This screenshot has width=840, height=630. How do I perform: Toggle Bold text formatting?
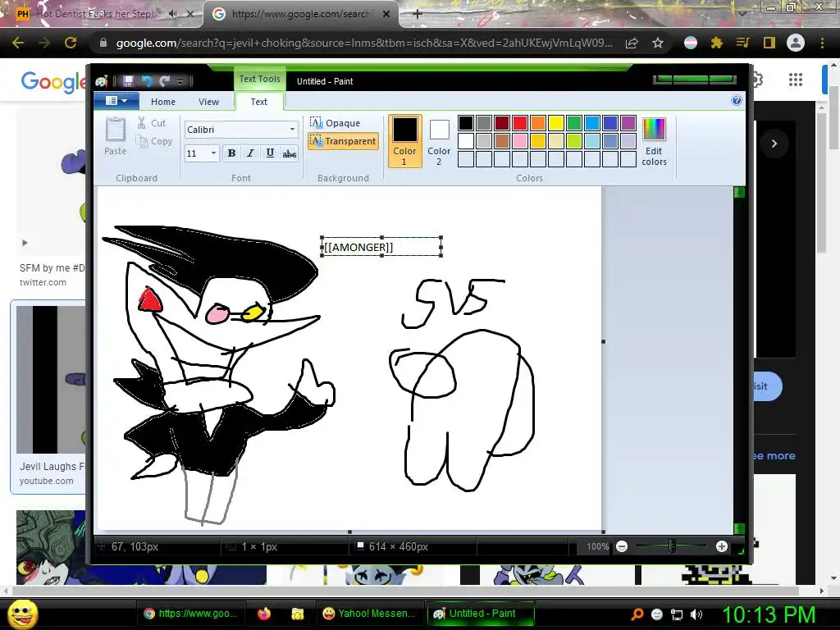coord(231,153)
